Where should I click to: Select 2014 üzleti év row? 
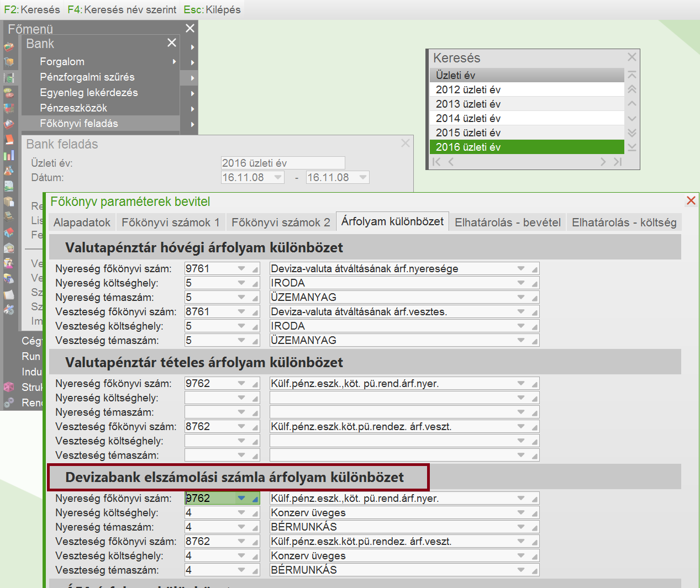[x=527, y=118]
